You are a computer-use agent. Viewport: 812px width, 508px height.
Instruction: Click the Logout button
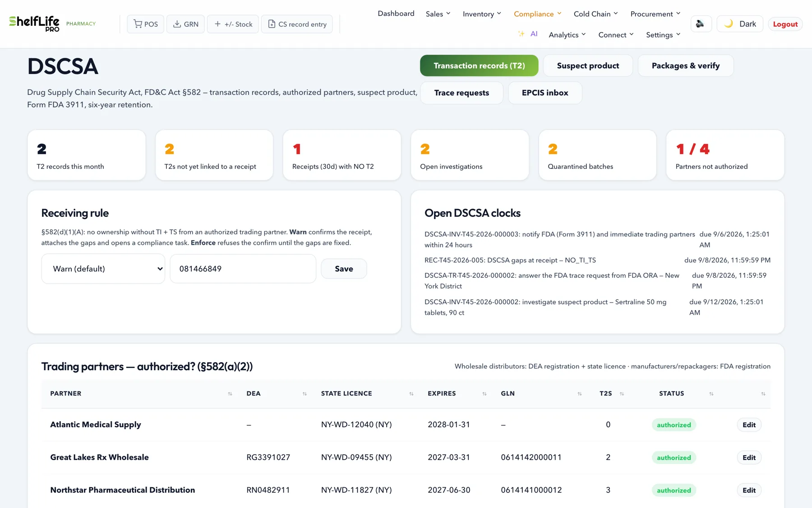point(785,24)
